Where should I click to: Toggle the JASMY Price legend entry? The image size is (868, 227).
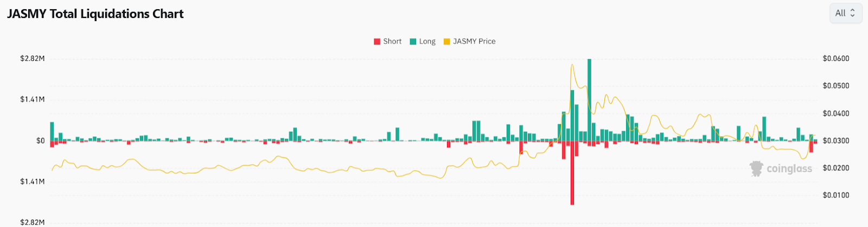tap(469, 41)
